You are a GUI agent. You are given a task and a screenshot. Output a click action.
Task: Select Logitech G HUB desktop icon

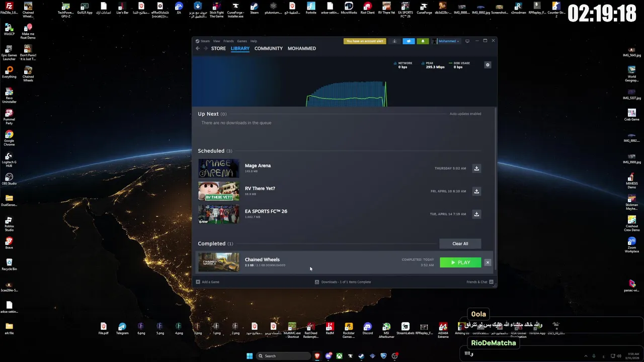click(x=9, y=160)
